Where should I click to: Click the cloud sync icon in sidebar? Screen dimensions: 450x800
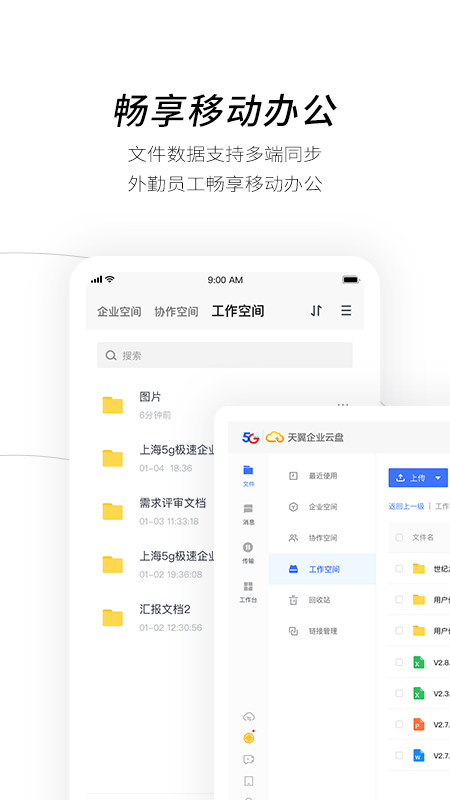(x=248, y=716)
